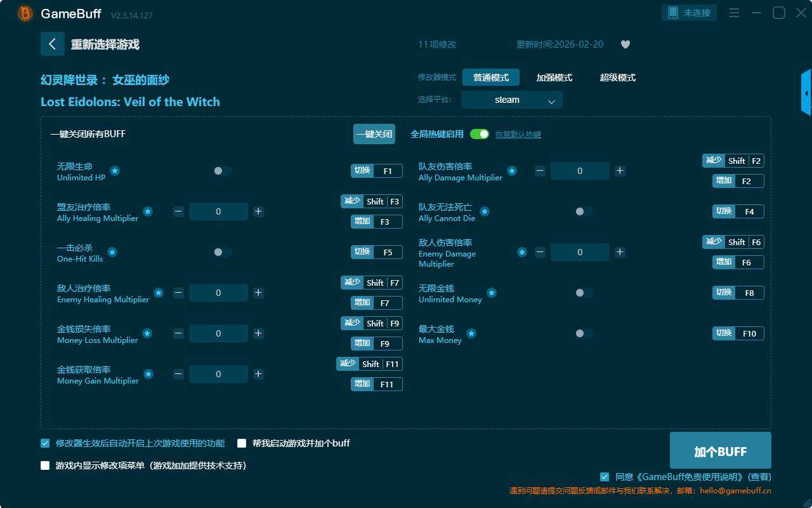Disable the global hotkey toggle 全局热键启用
Viewport: 812px width, 508px height.
[x=480, y=134]
